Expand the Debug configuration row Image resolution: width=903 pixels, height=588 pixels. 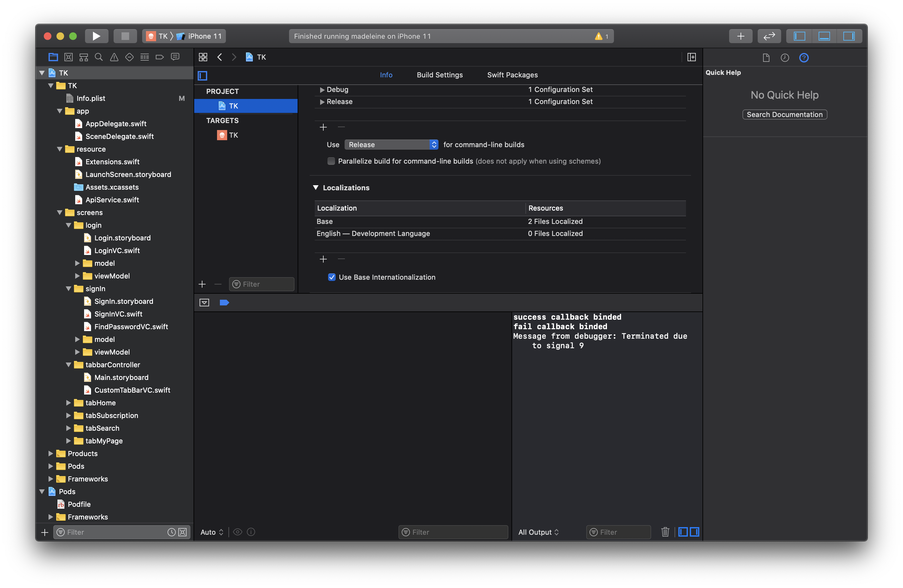[322, 90]
